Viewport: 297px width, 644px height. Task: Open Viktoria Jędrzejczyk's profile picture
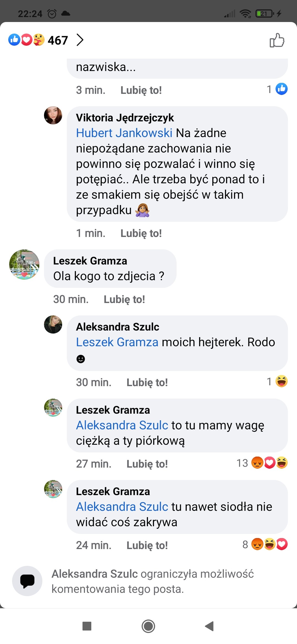coord(53,115)
